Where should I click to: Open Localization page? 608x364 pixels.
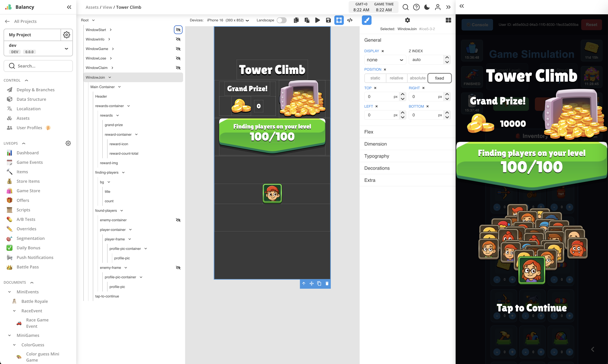(x=28, y=109)
